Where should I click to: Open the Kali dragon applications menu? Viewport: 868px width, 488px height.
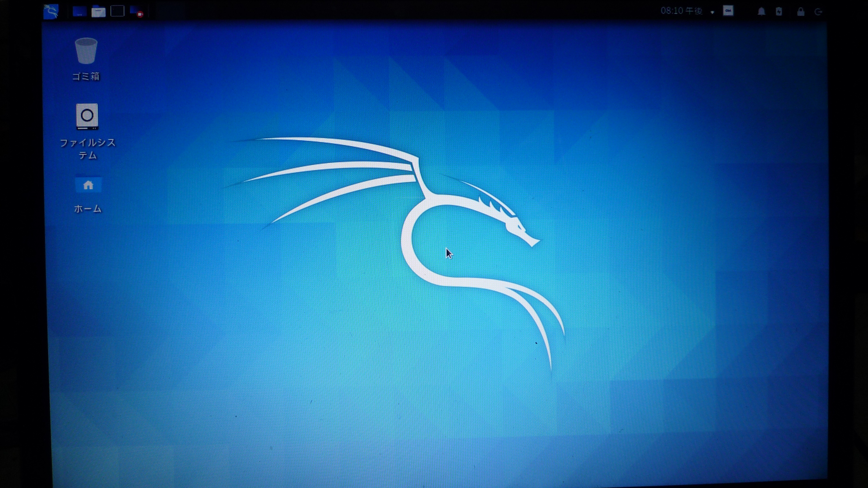tap(51, 12)
